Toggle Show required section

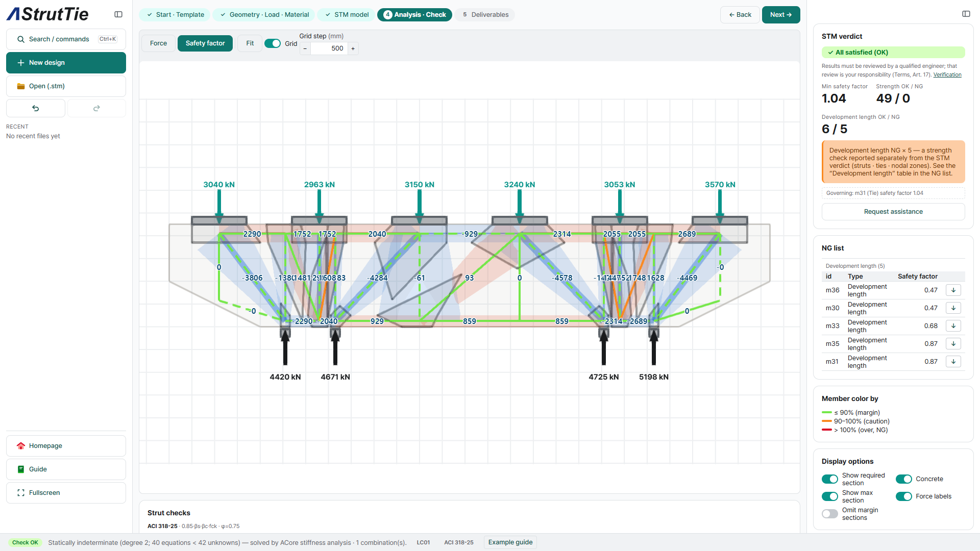830,479
